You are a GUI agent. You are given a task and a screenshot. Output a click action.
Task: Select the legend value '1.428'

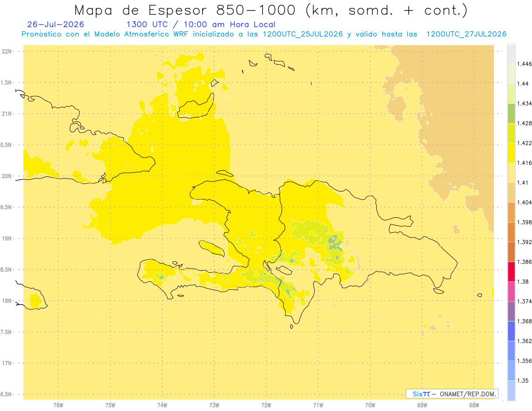tap(524, 123)
